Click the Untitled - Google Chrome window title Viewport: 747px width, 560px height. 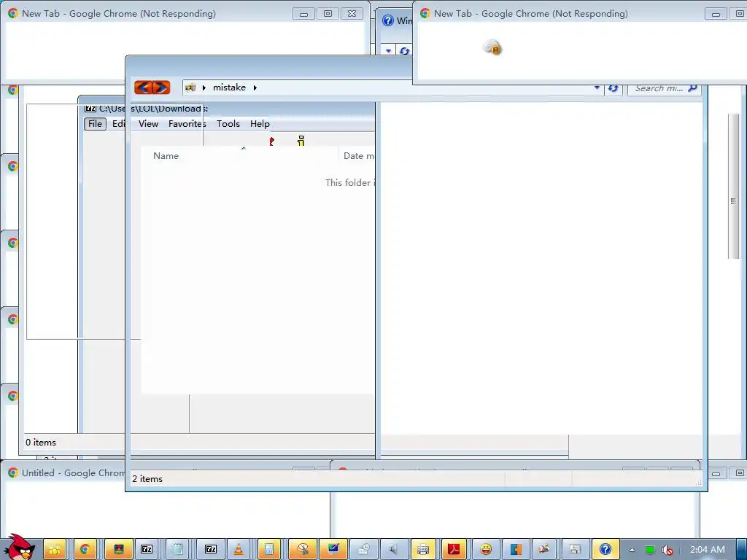coord(74,472)
